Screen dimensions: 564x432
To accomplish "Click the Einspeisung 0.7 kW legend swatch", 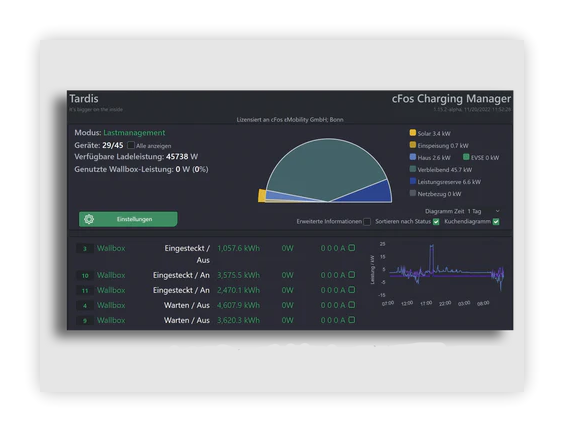I will [413, 145].
